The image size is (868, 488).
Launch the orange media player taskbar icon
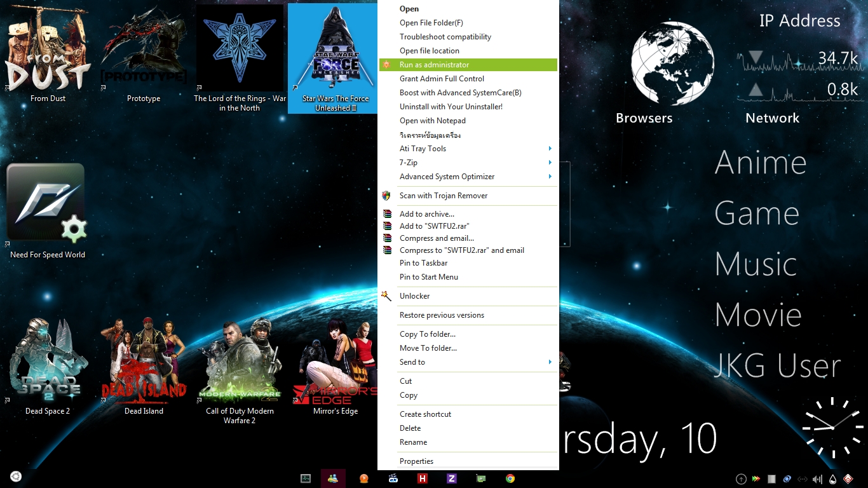(x=363, y=478)
